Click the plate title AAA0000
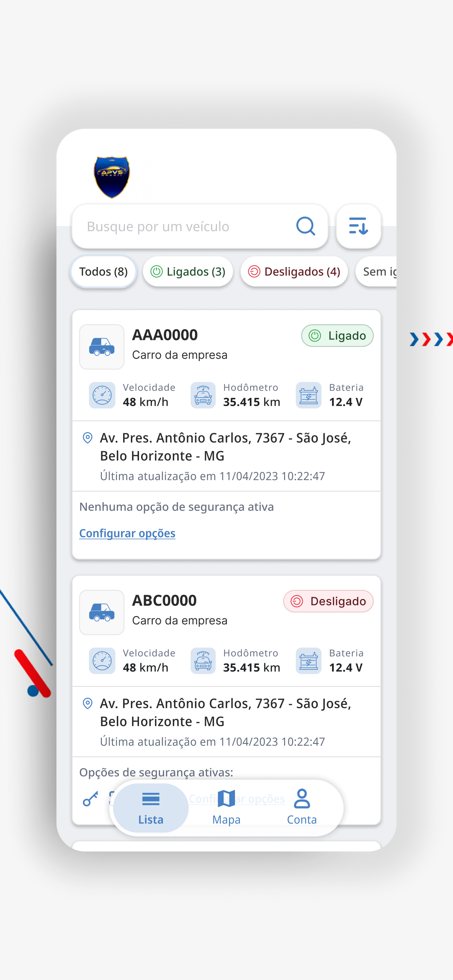453x980 pixels. 165,335
